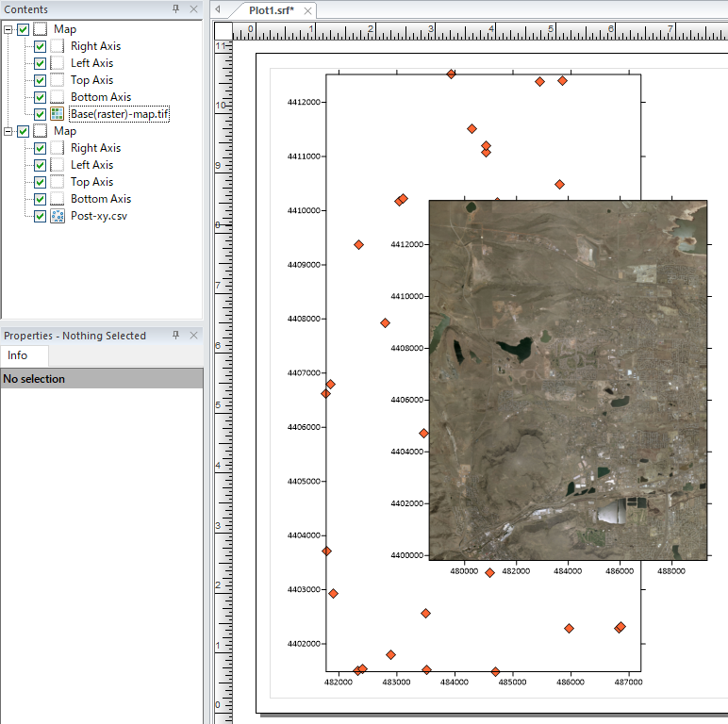Viewport: 728px width, 724px height.
Task: Uncheck first Map's Top Axis checkbox
Action: (x=40, y=80)
